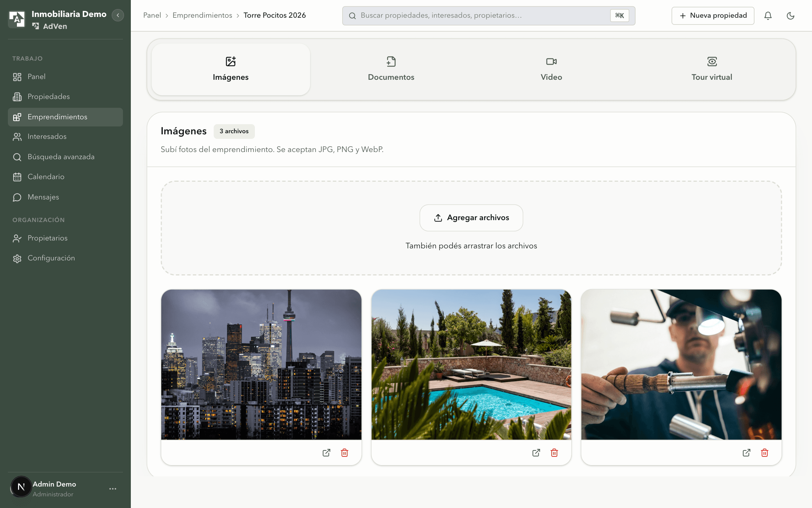
Task: Open the man with machine image thumbnail
Action: (681, 365)
